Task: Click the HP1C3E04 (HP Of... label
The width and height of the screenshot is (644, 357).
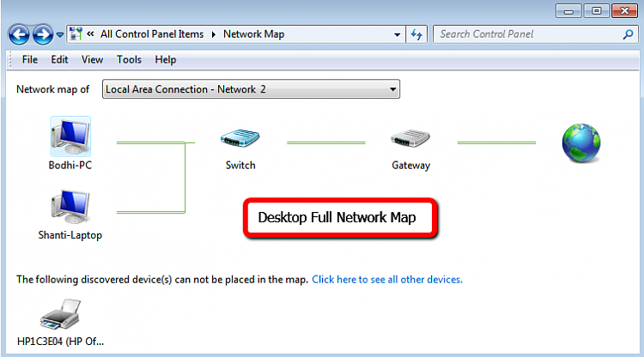Action: point(60,342)
